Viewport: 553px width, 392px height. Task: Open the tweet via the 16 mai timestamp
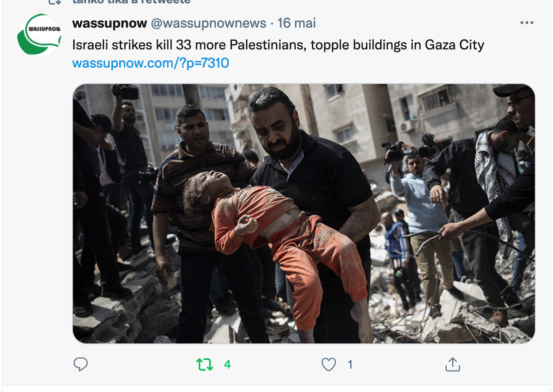click(296, 23)
